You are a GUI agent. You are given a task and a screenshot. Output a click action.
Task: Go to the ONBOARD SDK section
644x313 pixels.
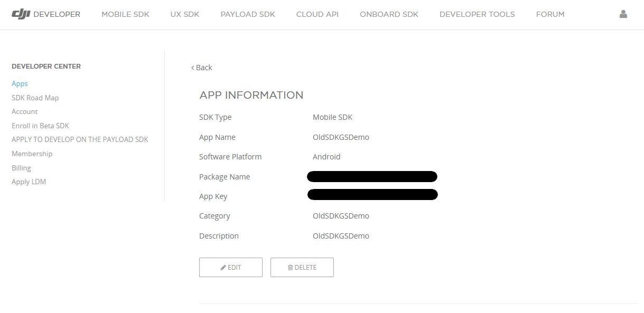pyautogui.click(x=389, y=14)
